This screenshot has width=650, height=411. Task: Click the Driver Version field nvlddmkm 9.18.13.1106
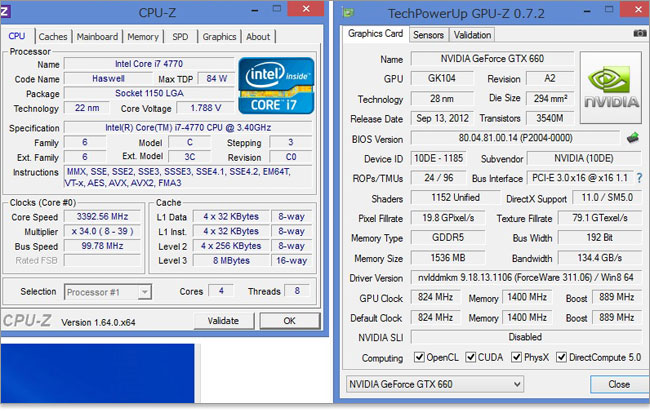(x=526, y=277)
